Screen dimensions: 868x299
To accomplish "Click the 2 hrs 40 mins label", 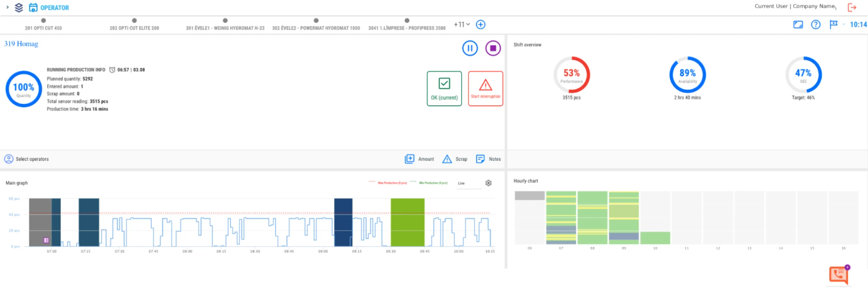I will pyautogui.click(x=688, y=98).
